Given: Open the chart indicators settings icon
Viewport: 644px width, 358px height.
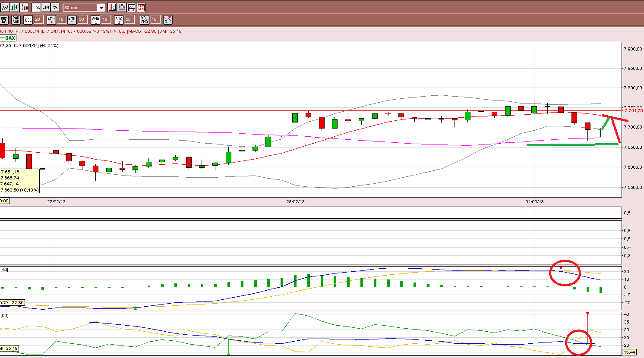Looking at the screenshot, I should [112, 7].
